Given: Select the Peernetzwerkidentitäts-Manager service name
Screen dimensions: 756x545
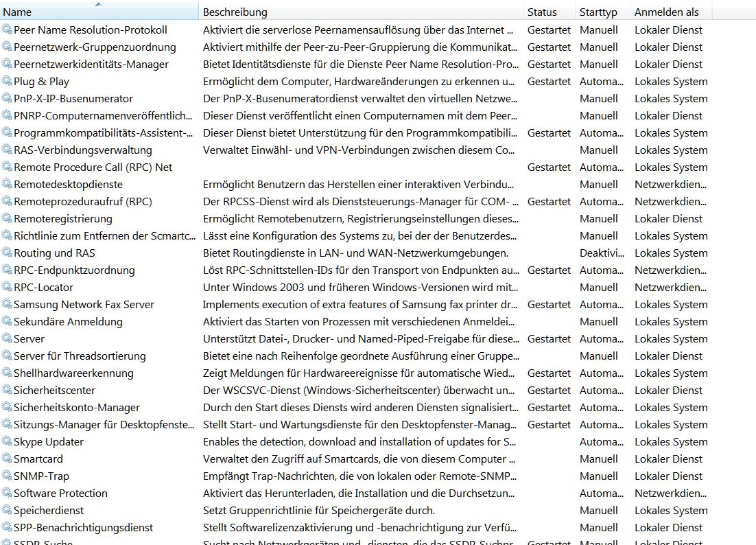Looking at the screenshot, I should [x=91, y=64].
